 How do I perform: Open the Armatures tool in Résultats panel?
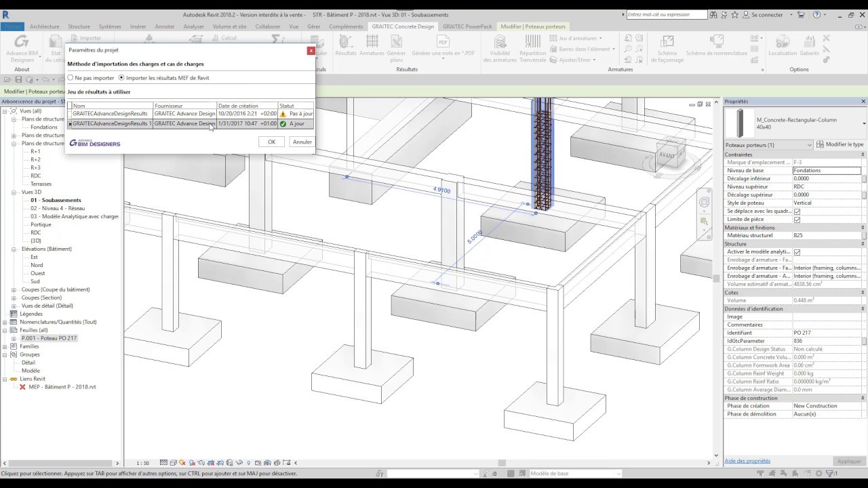[372, 45]
